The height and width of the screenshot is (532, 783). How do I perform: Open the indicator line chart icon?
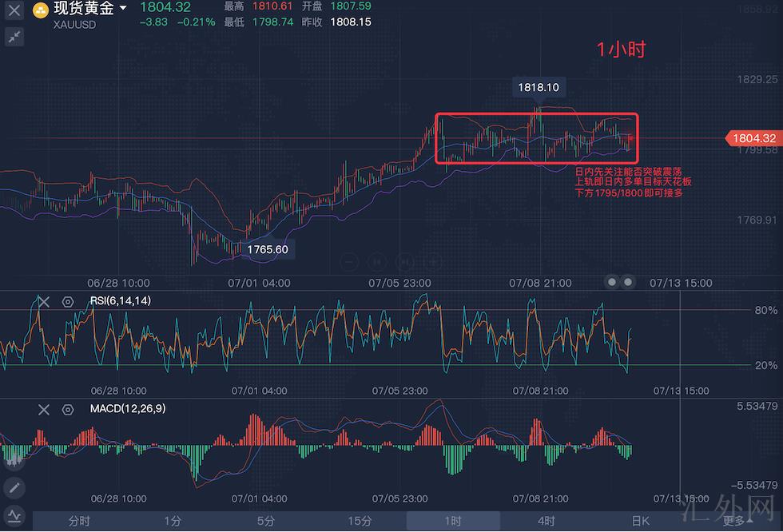click(14, 515)
